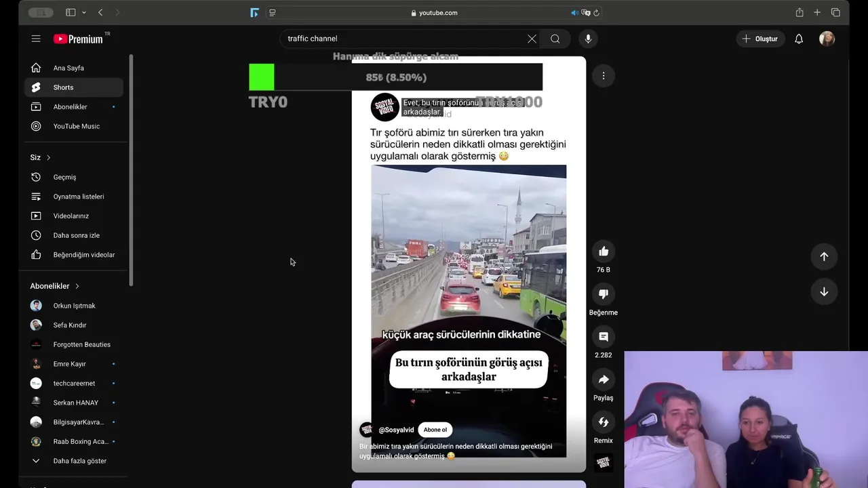Screen dimensions: 868x488
Task: Show Safari tab overview
Action: [835, 12]
